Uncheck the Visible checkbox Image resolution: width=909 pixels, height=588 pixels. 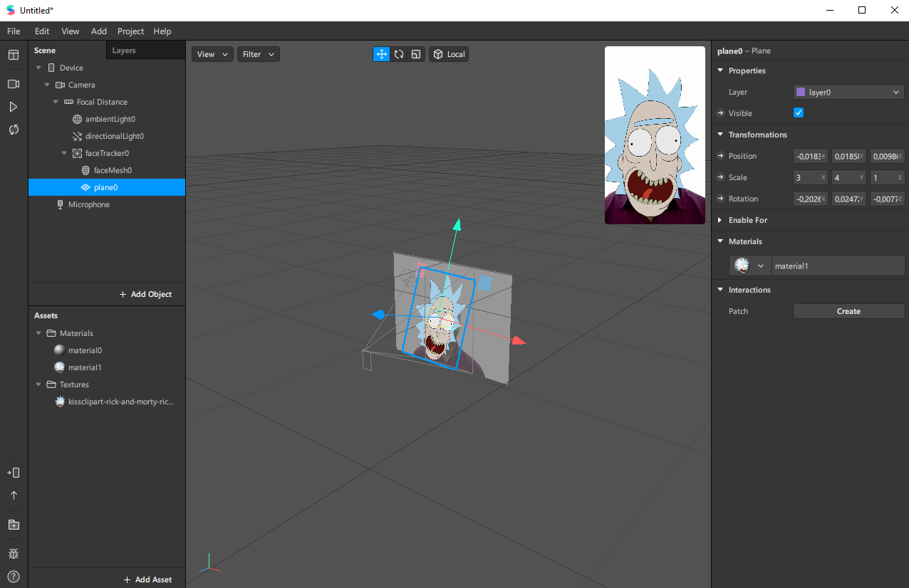tap(799, 112)
